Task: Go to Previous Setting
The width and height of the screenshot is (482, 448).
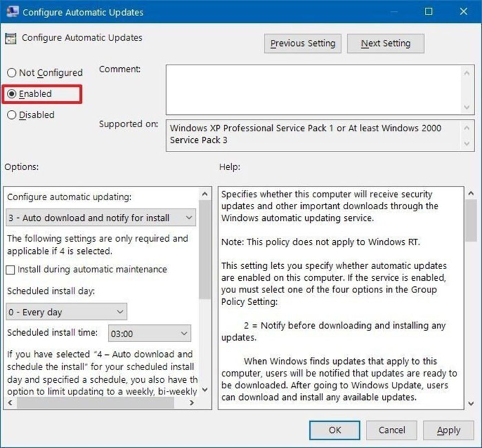Action: [303, 44]
